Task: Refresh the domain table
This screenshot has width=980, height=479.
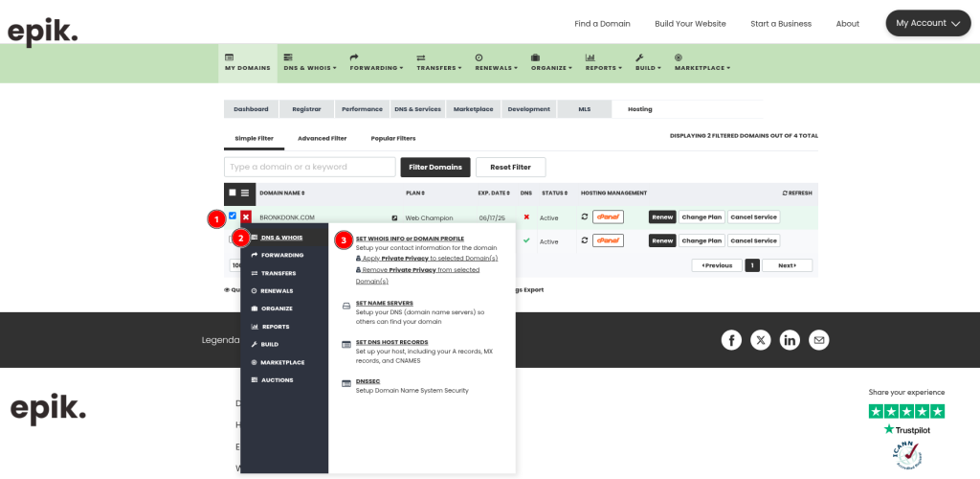Action: tap(797, 194)
